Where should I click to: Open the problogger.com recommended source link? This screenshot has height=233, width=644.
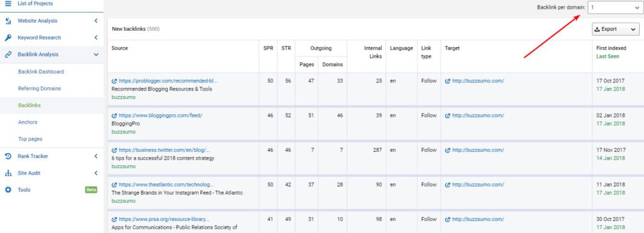click(168, 81)
